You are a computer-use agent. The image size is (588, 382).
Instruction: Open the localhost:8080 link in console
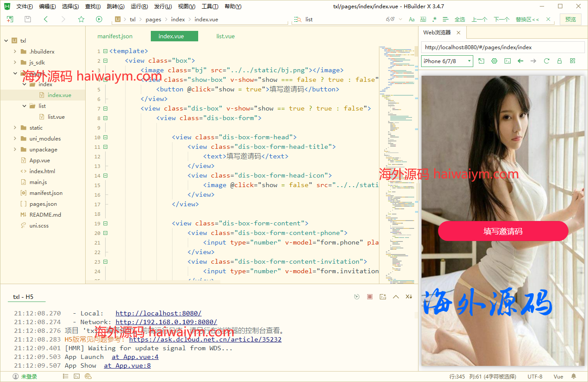(158, 313)
